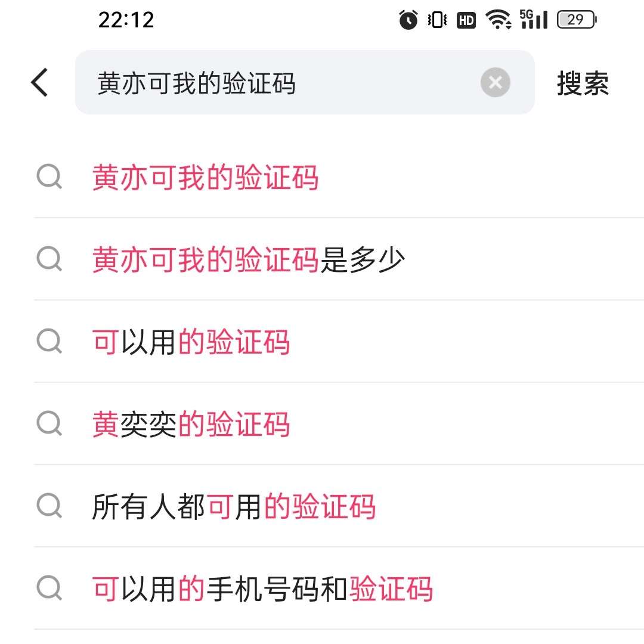Screen dimensions: 644x644
Task: Choose suggestion 黄亦可我的验证码是多少
Action: point(248,260)
